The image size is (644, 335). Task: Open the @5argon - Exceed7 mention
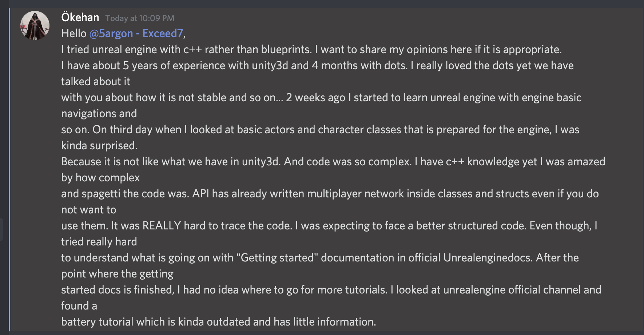(x=136, y=33)
